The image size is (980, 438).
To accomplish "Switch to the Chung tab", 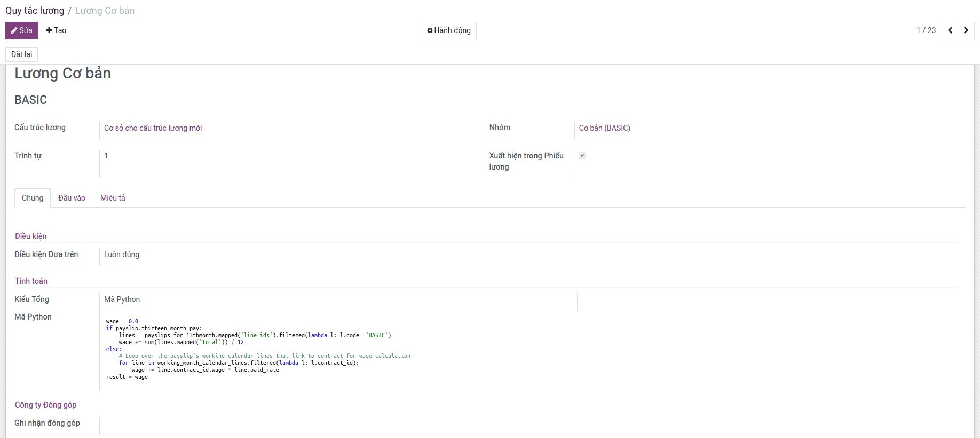I will [33, 198].
